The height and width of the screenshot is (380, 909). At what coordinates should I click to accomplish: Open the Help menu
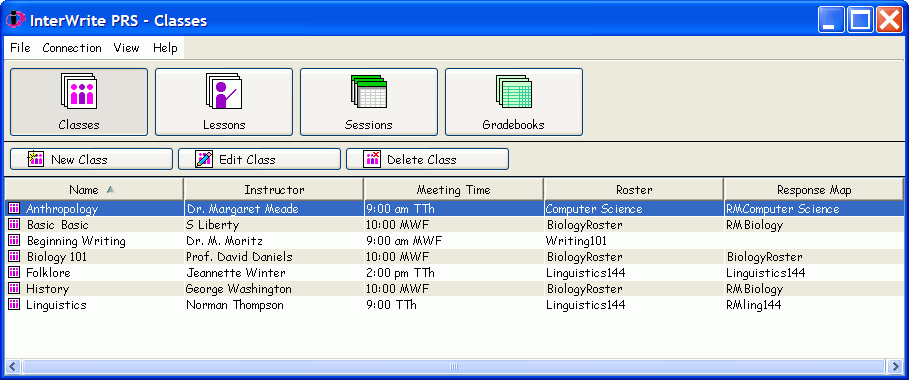coord(165,48)
